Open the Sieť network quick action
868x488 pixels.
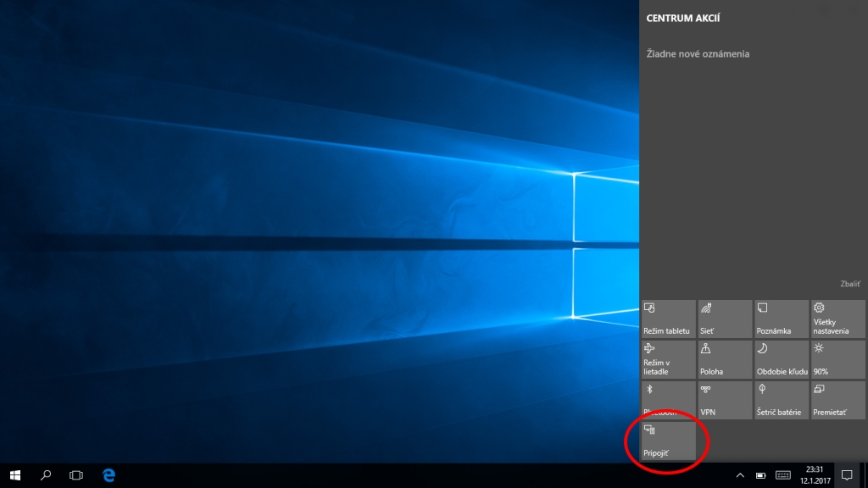tap(724, 319)
